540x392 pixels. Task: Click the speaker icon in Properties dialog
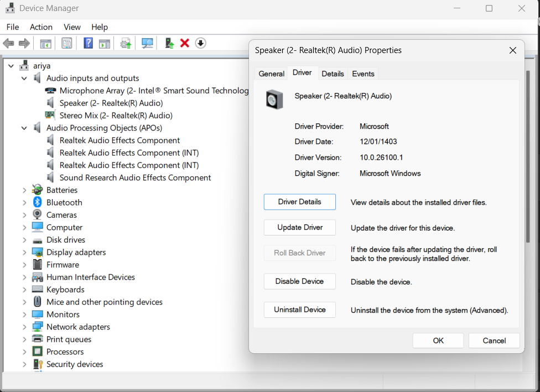click(274, 100)
